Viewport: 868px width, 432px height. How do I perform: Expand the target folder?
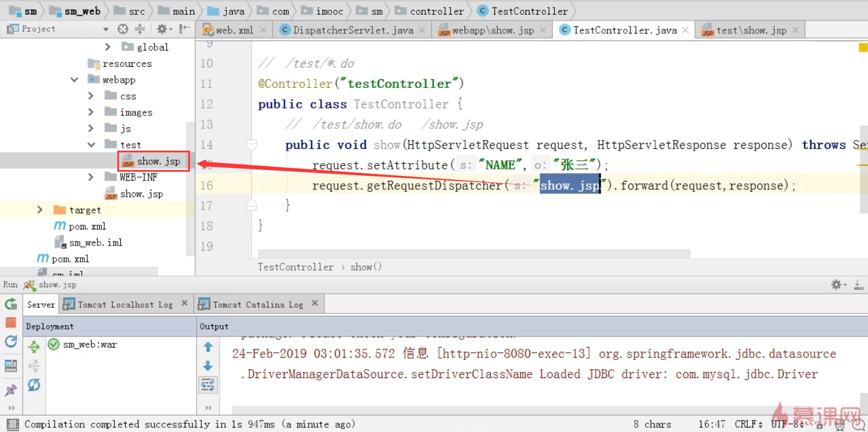coord(39,210)
